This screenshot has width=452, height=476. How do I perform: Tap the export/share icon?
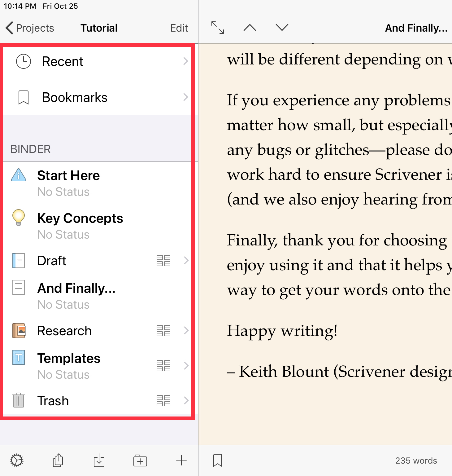58,460
